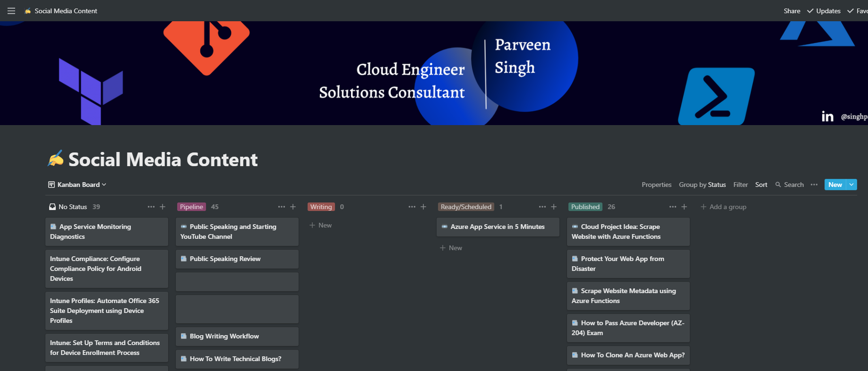Image resolution: width=868 pixels, height=371 pixels.
Task: Add a card via Ready/Scheduled header plus
Action: tap(554, 207)
